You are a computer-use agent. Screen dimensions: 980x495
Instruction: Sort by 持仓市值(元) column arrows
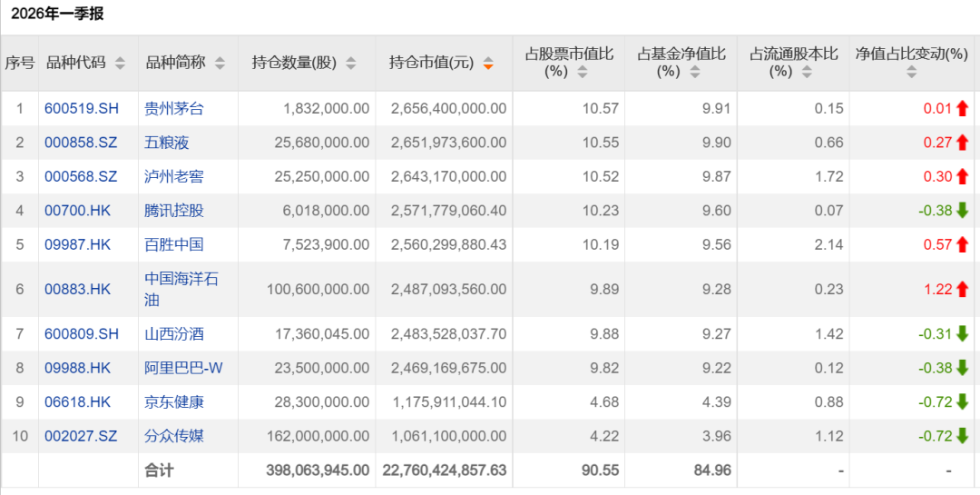[x=488, y=64]
